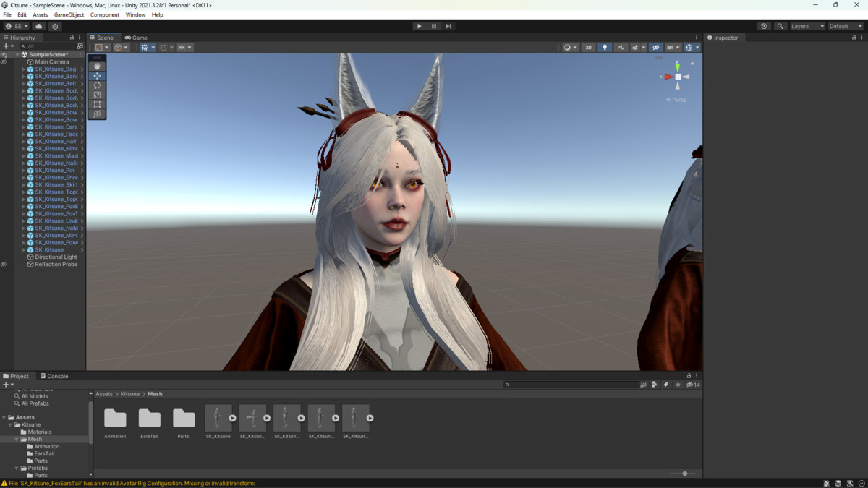The width and height of the screenshot is (868, 488).
Task: Toggle hidden objects visibility in scene toolbar
Action: point(655,48)
